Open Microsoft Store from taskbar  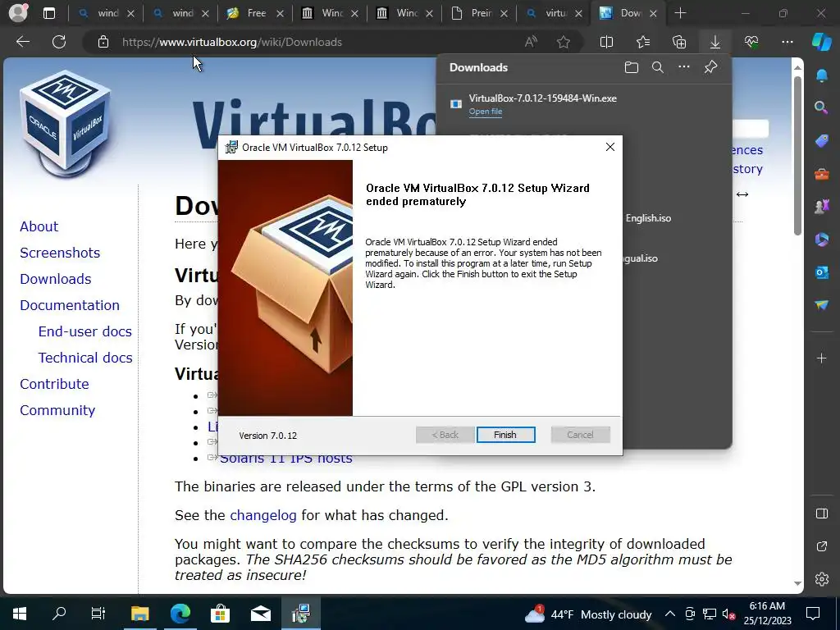220,614
